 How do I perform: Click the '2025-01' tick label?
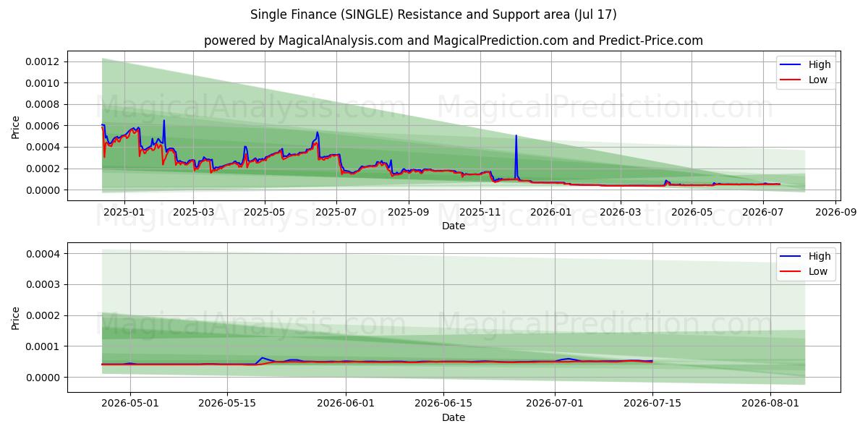tap(124, 213)
